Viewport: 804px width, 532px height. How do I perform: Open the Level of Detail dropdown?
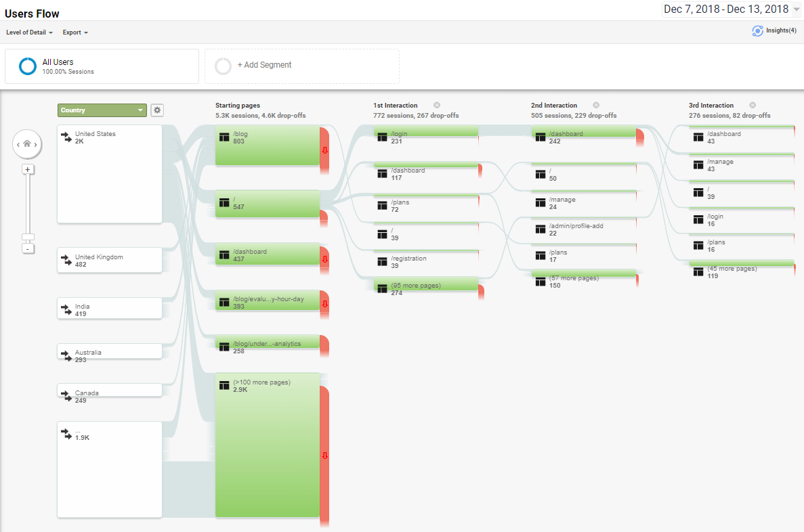29,32
